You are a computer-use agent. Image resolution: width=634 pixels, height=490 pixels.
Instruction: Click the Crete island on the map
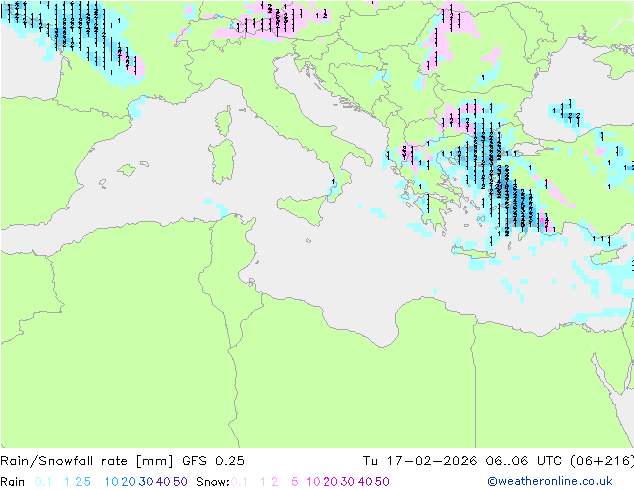coord(473,253)
